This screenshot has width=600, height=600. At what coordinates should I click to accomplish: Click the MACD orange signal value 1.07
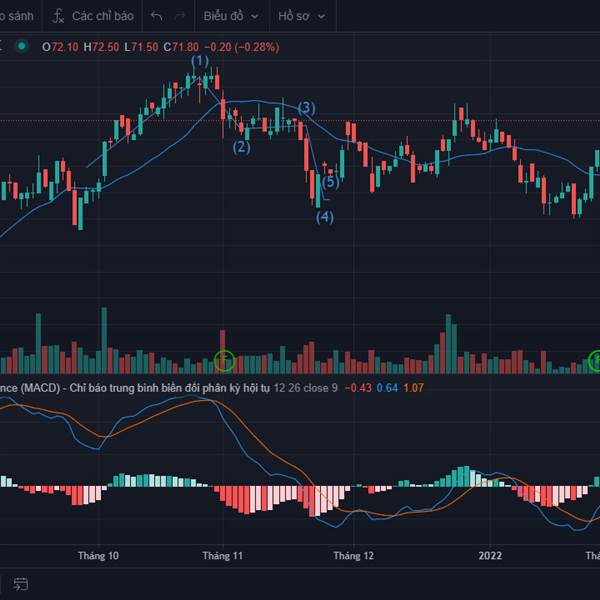[x=415, y=388]
